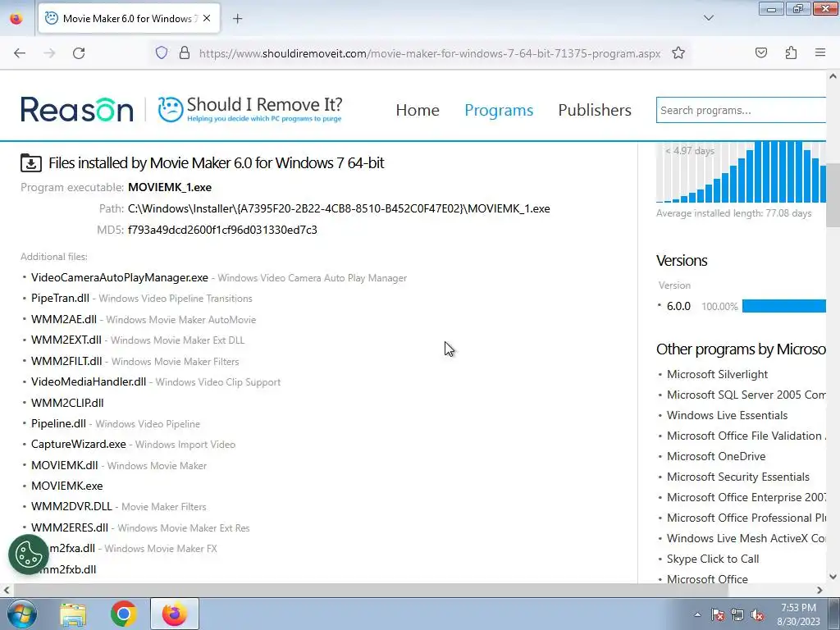Viewport: 840px width, 630px height.
Task: Click VideoCameraAutoPlayManager.exe file name
Action: (x=120, y=277)
